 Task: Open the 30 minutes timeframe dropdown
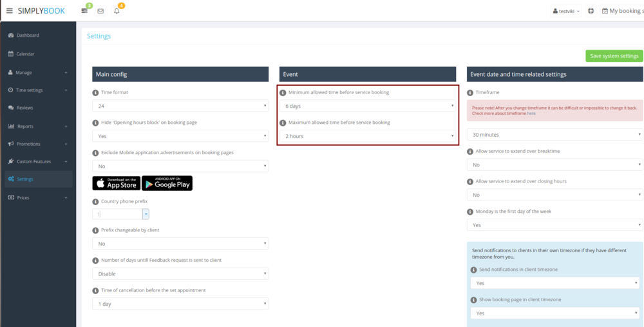click(554, 135)
